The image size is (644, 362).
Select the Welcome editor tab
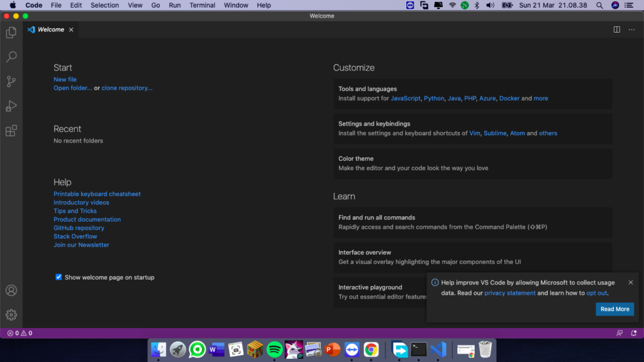coord(50,30)
